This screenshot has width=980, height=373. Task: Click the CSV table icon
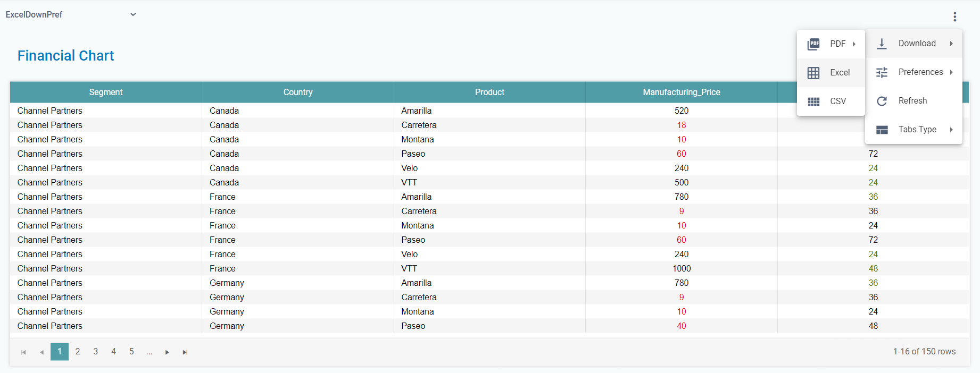pyautogui.click(x=813, y=101)
